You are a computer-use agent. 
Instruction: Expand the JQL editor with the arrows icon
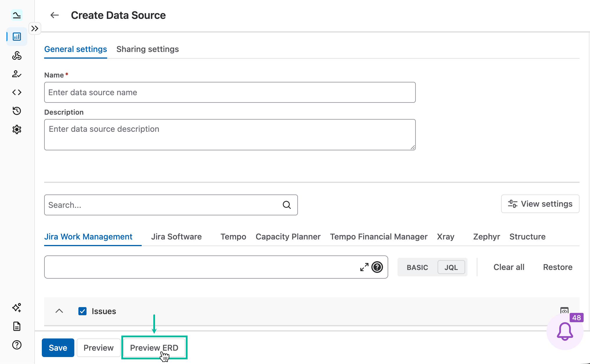click(x=364, y=267)
